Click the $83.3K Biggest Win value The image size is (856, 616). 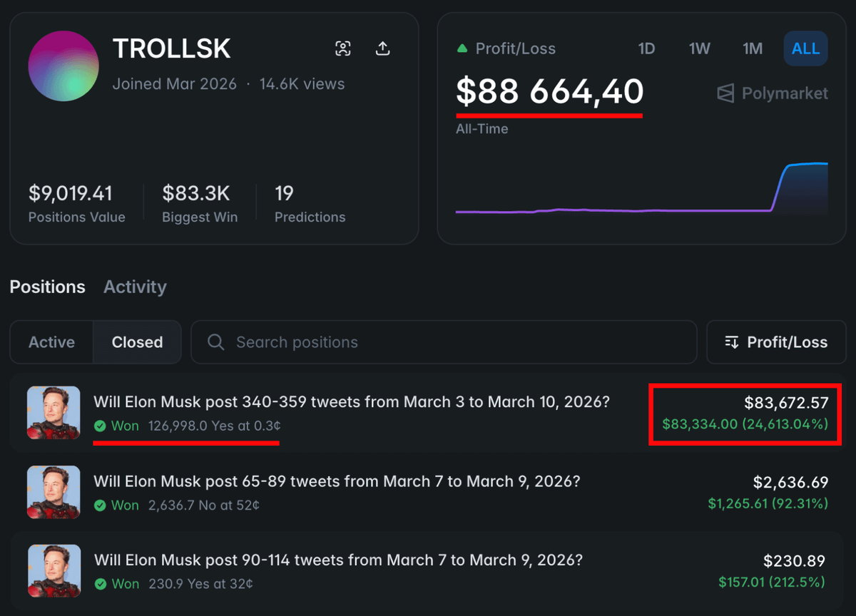pos(196,193)
